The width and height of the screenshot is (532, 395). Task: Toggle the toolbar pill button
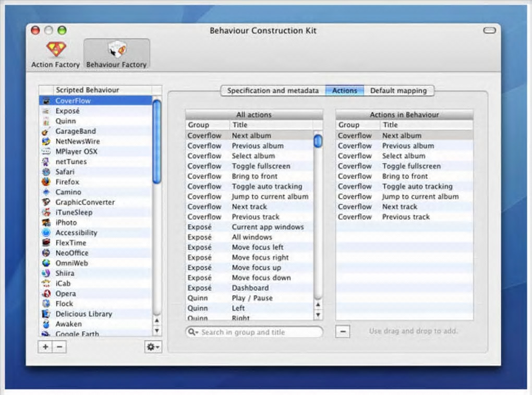tap(489, 31)
